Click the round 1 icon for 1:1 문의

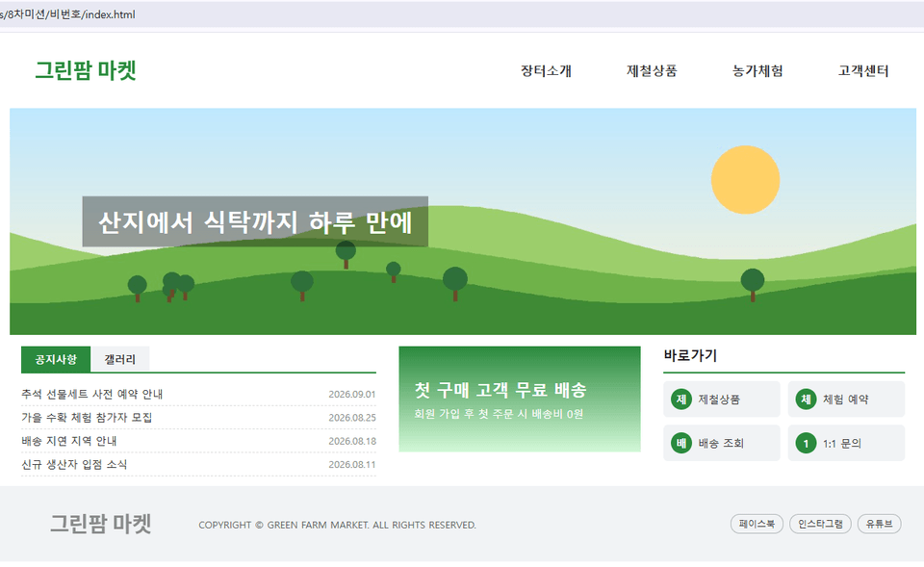807,443
